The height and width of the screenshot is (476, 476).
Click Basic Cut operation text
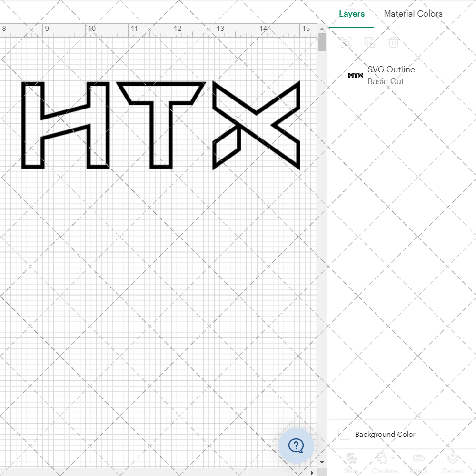point(386,81)
